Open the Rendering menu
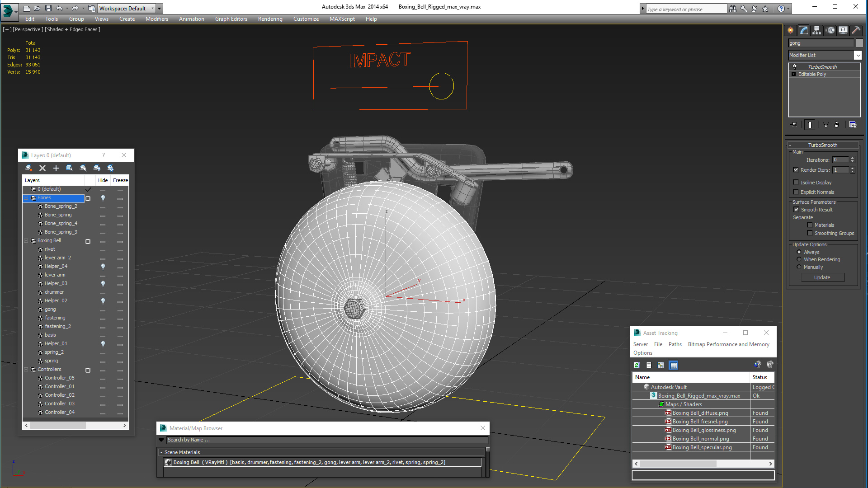The height and width of the screenshot is (488, 868). pos(270,19)
